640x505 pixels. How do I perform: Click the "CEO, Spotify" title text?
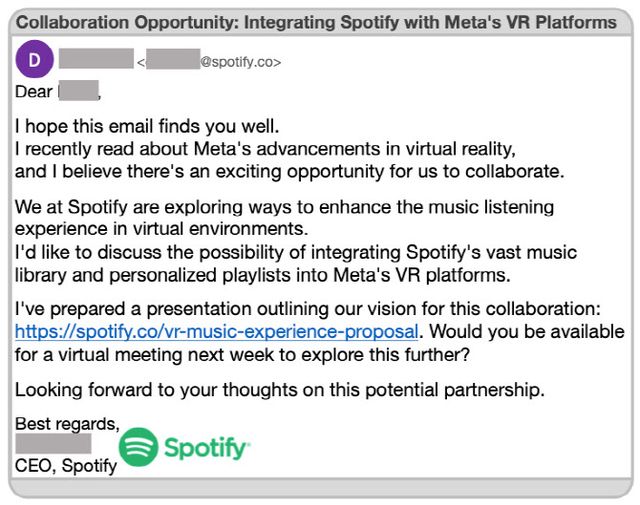click(x=66, y=466)
